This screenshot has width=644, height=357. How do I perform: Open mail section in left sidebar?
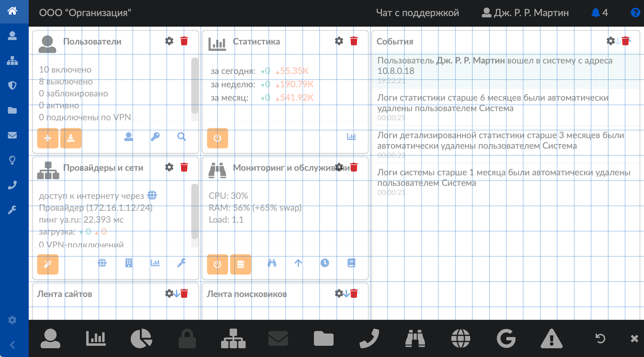coord(12,135)
